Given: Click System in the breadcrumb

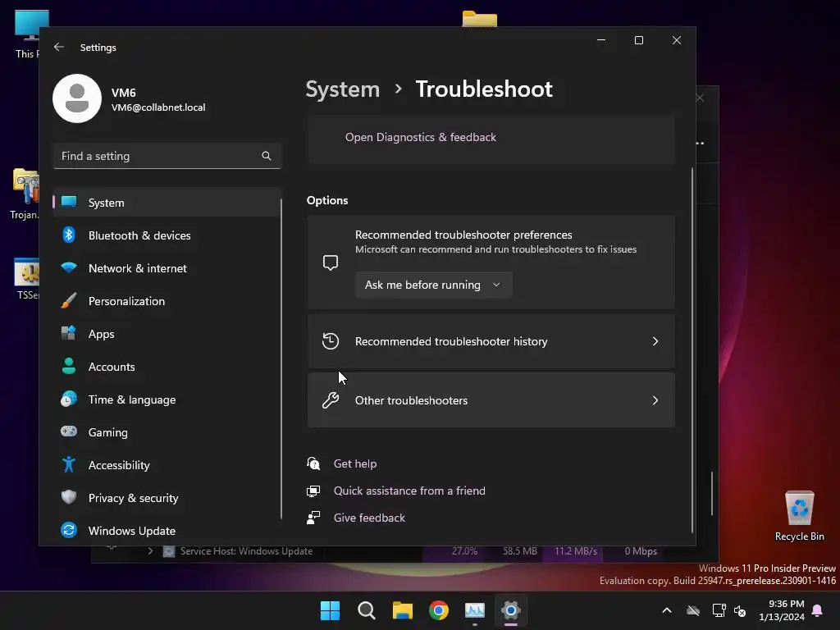Looking at the screenshot, I should 342,89.
